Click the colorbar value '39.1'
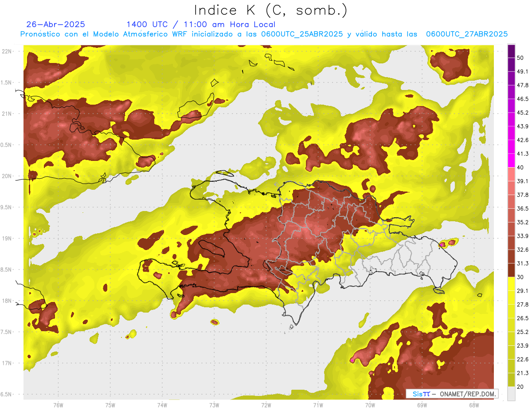 point(523,181)
